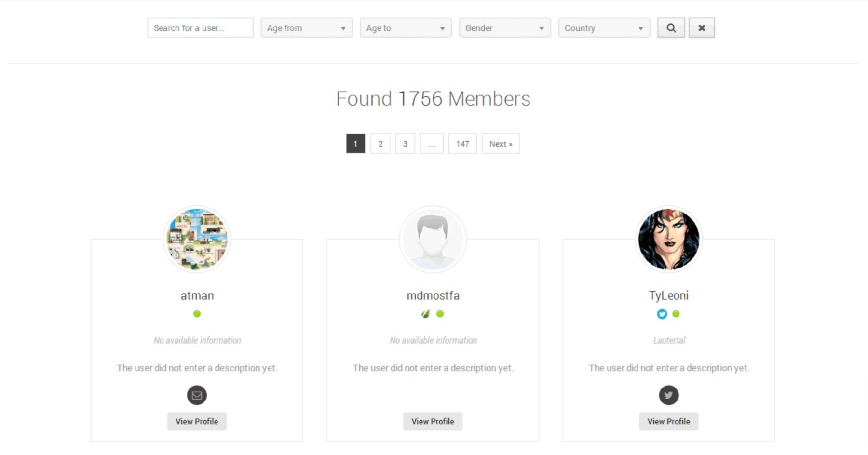This screenshot has height=455, width=868.
Task: Open TyLeoni's profile with View Profile
Action: 668,421
